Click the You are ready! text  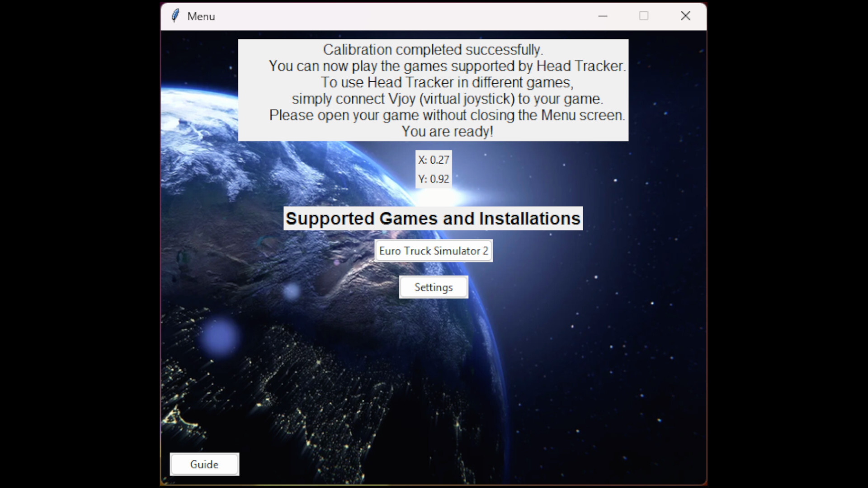tap(446, 131)
